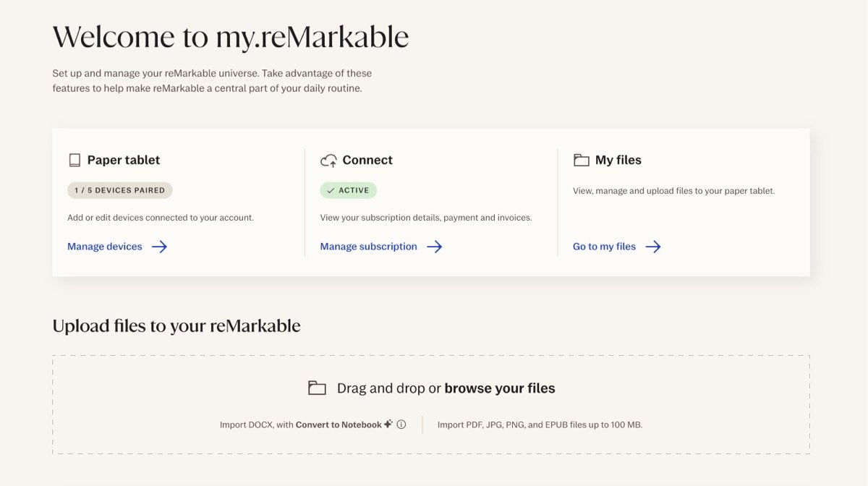Select the My files heading text

[618, 160]
